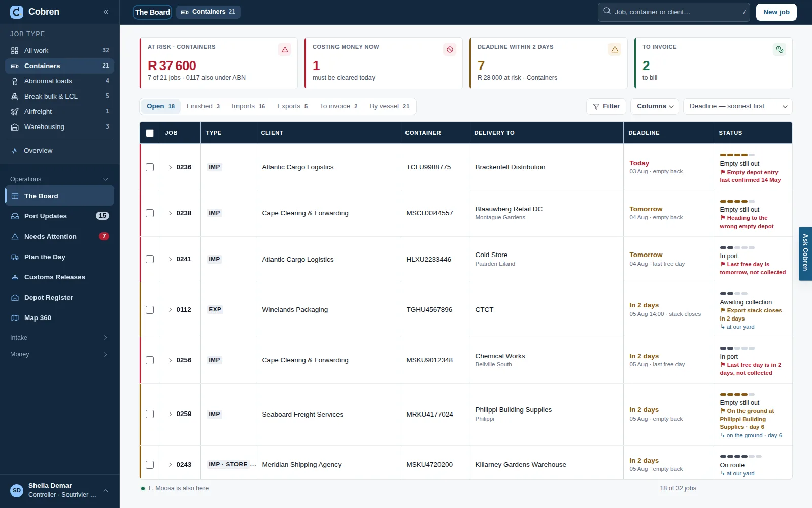Select the By vessel tab
This screenshot has height=508, width=812.
[389, 106]
